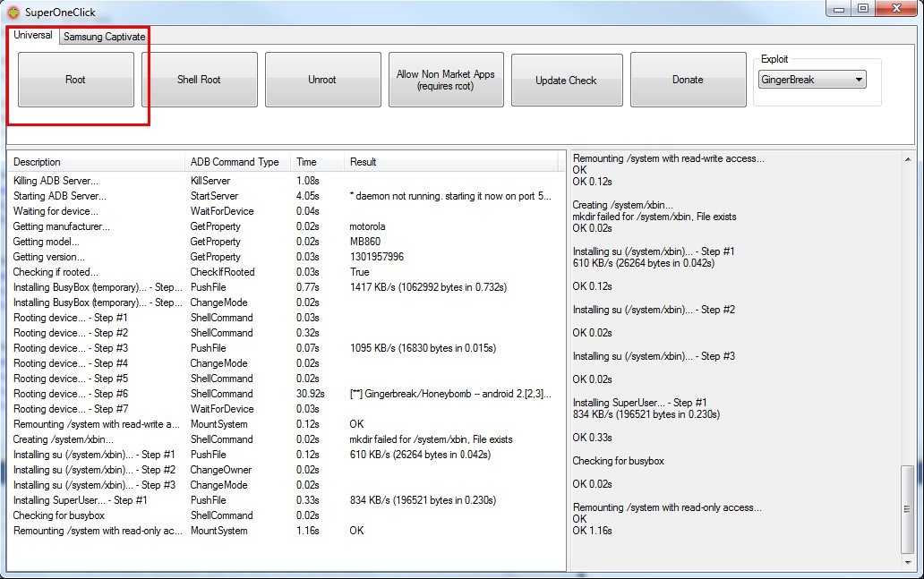Click the Shell Root button
Image resolution: width=924 pixels, height=579 pixels.
(x=199, y=80)
